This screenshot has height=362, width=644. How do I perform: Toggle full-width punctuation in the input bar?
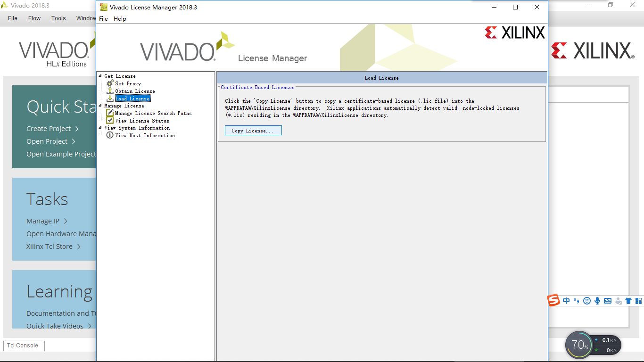click(x=576, y=301)
